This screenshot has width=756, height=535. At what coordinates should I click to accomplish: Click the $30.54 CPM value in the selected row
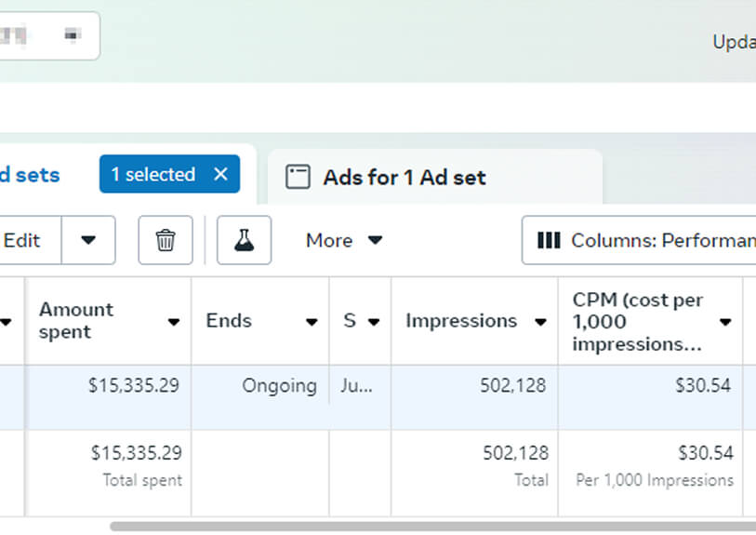click(x=703, y=385)
